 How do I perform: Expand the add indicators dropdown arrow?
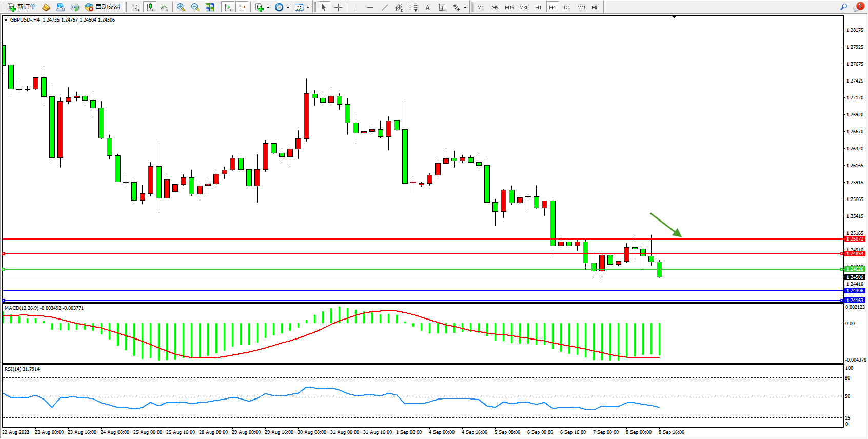point(268,7)
